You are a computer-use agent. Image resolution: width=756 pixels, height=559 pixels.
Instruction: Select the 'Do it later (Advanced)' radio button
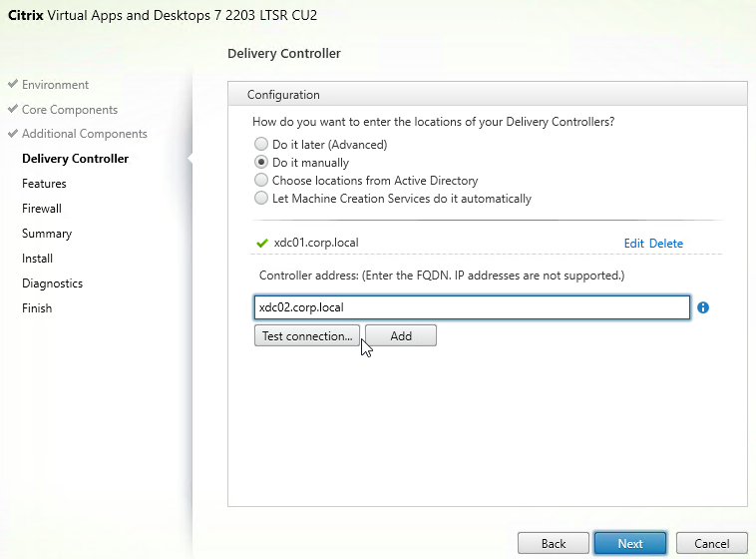tap(261, 144)
